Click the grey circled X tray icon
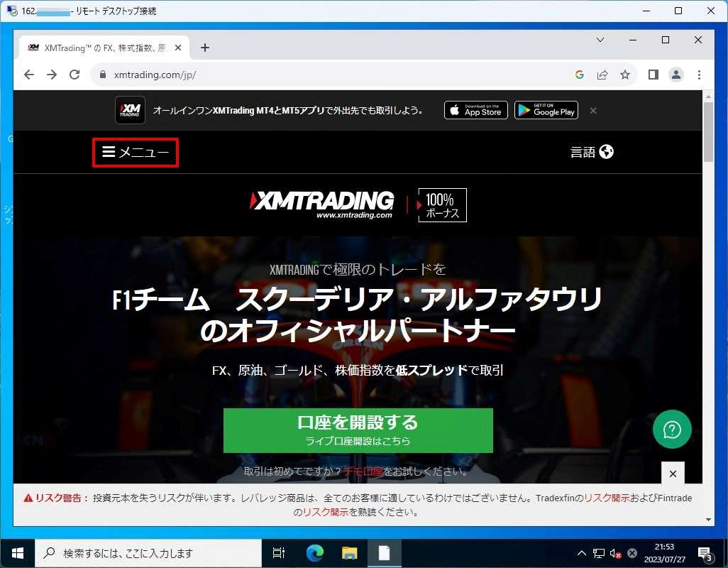The image size is (728, 568). pyautogui.click(x=632, y=553)
